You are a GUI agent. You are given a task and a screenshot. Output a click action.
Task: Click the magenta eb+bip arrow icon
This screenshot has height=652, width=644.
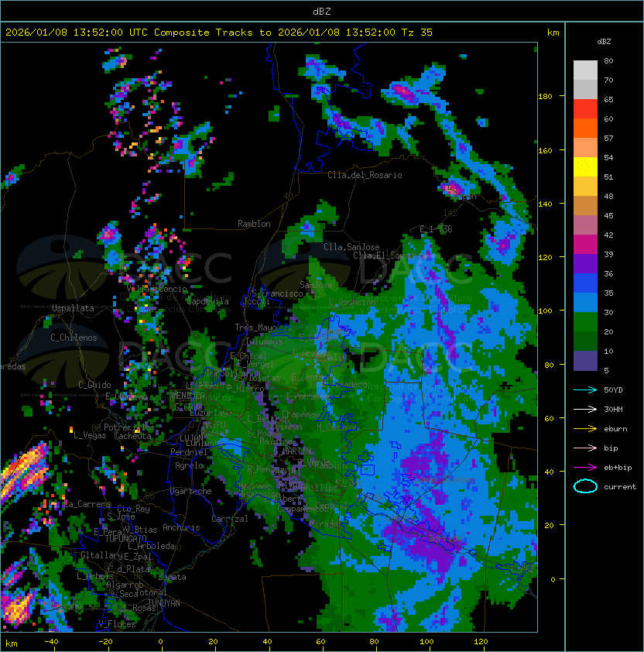[x=585, y=468]
